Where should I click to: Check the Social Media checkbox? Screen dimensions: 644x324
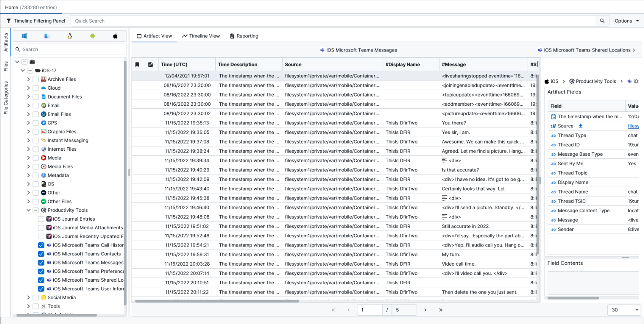pyautogui.click(x=36, y=298)
